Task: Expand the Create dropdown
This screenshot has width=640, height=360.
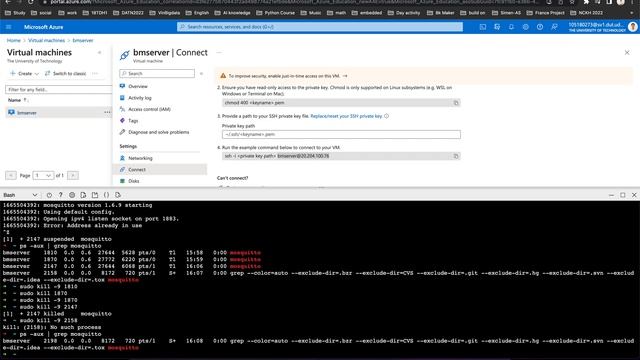Action: pyautogui.click(x=24, y=73)
